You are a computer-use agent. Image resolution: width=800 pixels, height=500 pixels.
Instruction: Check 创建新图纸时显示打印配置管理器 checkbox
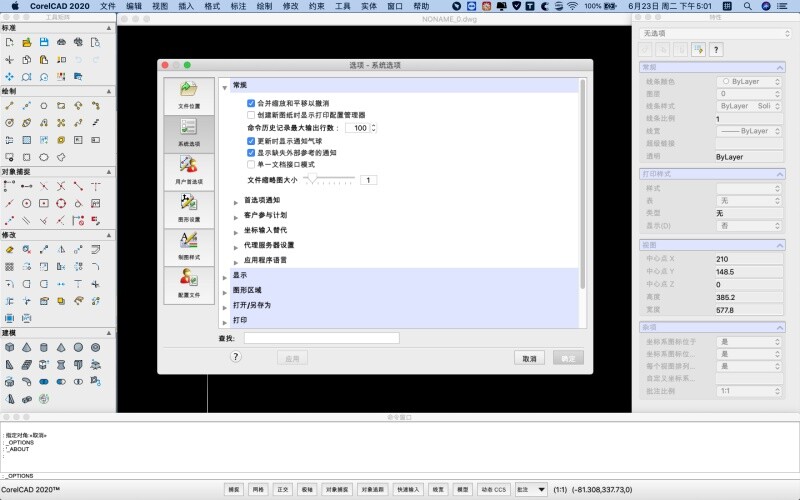click(251, 115)
